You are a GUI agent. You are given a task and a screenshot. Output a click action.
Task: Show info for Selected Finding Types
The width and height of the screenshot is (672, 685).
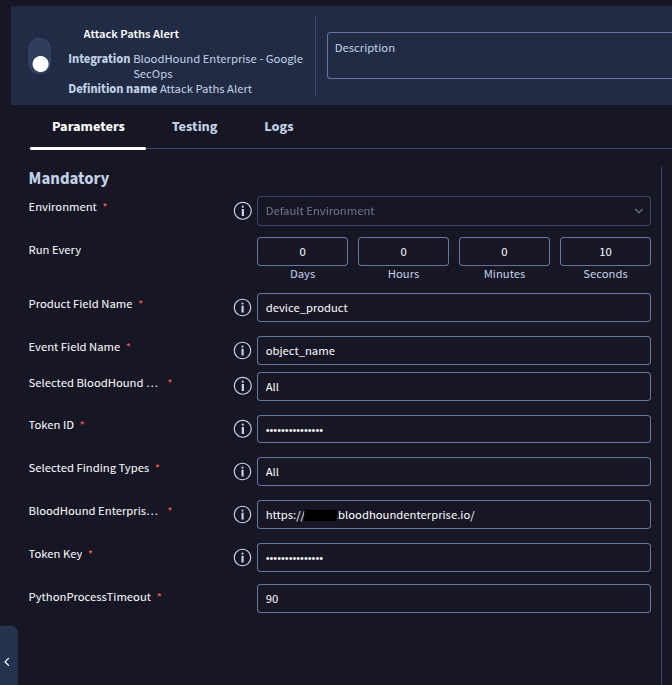242,471
